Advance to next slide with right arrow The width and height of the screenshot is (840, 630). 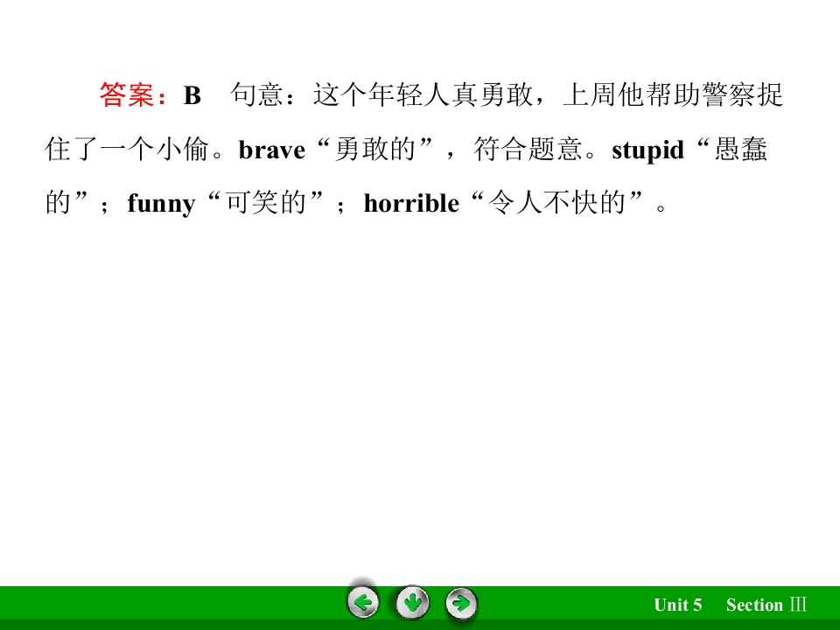461,604
